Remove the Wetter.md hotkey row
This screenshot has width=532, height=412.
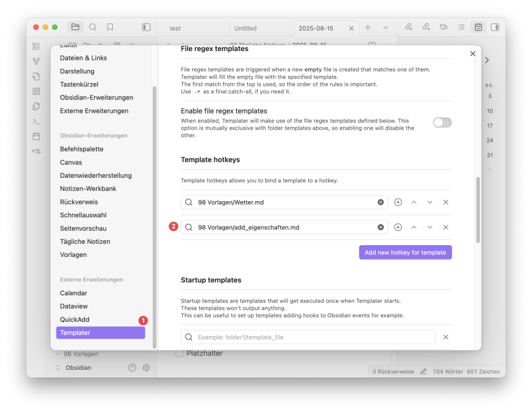pyautogui.click(x=446, y=202)
